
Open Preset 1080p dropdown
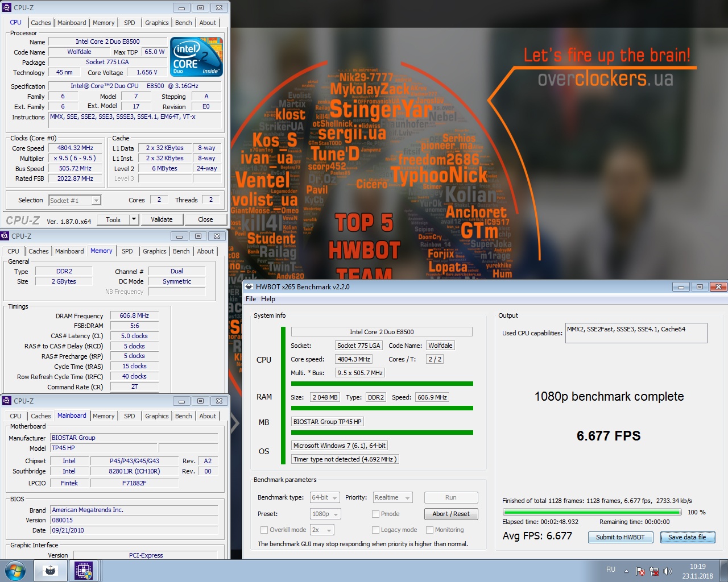325,514
